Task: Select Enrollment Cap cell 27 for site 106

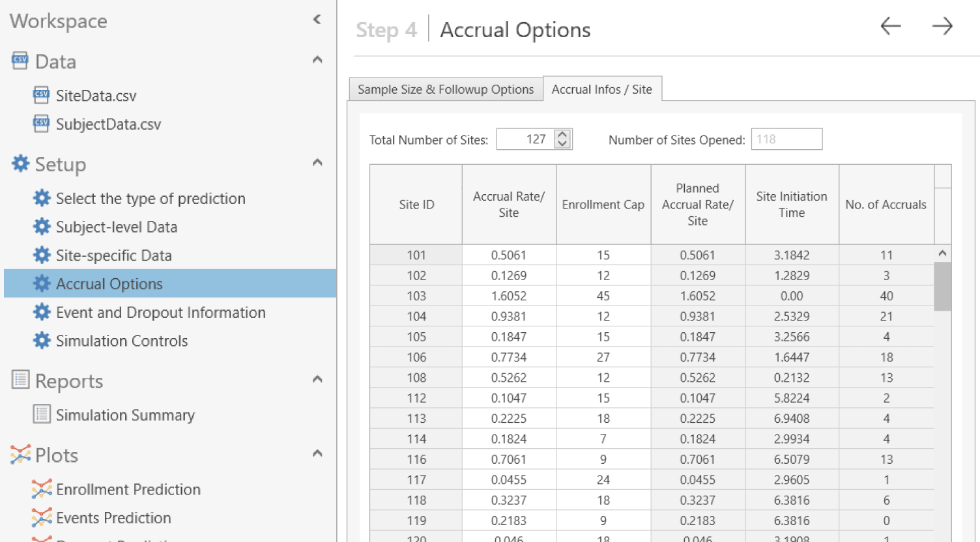Action: [603, 357]
